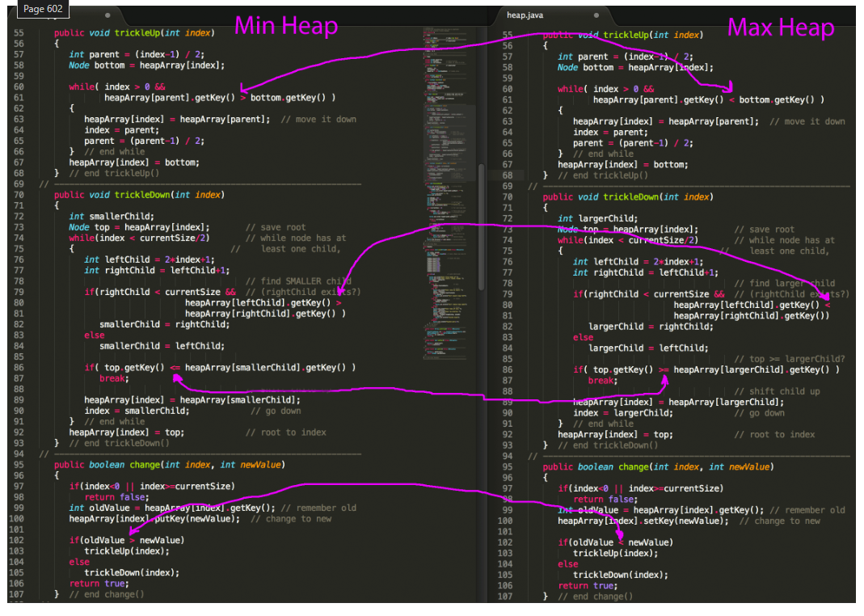Image resolution: width=864 pixels, height=616 pixels.
Task: Select the trickleDown method name in right pane
Action: tap(627, 196)
